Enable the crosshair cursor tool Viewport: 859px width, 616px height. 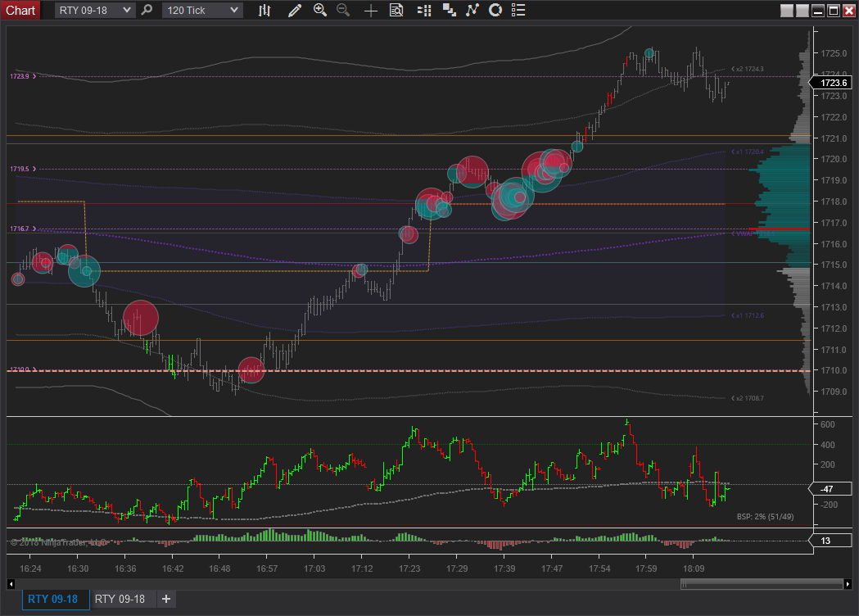[x=371, y=11]
